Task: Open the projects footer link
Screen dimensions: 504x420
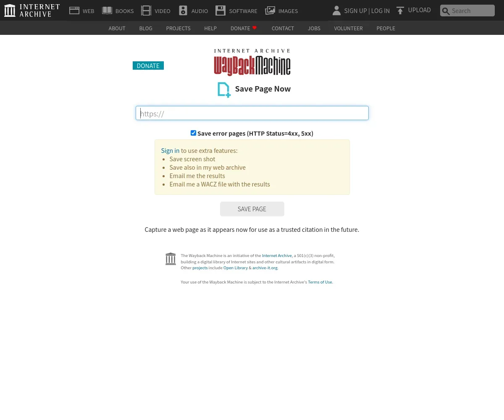Action: [200, 268]
